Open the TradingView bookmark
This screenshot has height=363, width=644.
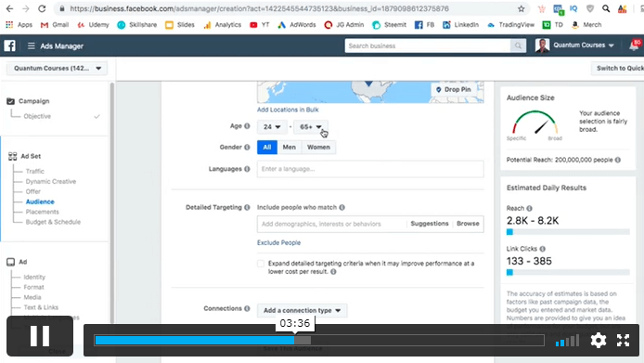[511, 25]
